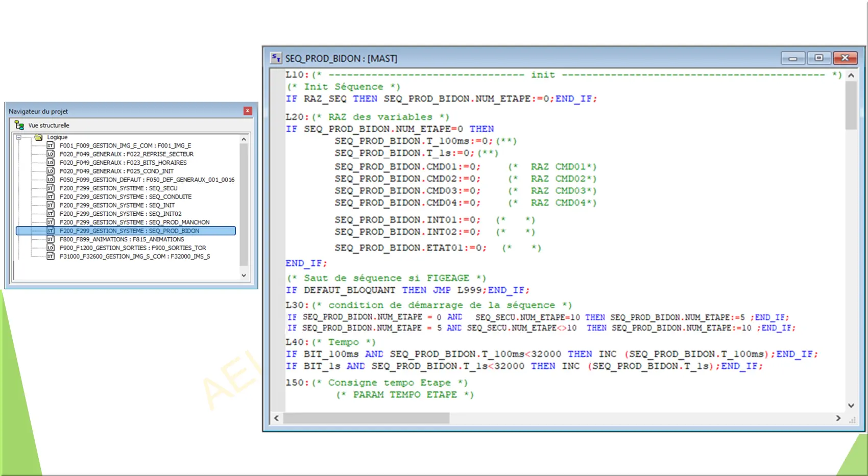
Task: Select F022_REPRISE_SECTEUR section row
Action: coord(127,154)
